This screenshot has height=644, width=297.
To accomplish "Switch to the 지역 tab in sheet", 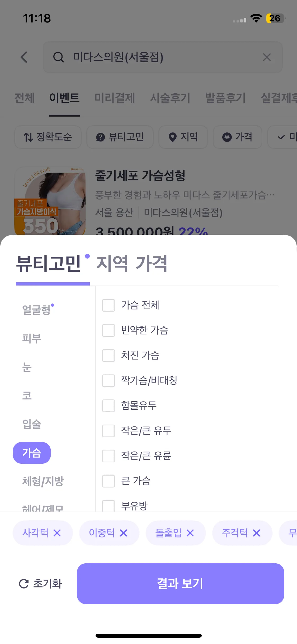I will (112, 264).
